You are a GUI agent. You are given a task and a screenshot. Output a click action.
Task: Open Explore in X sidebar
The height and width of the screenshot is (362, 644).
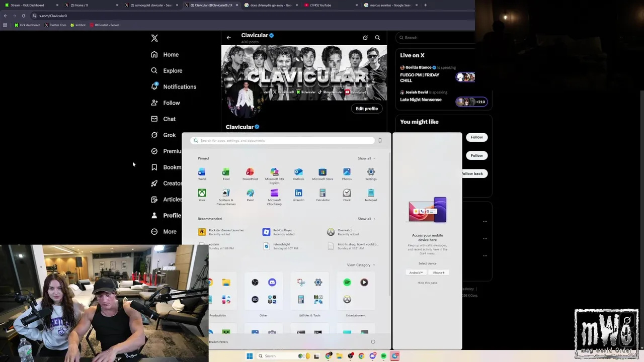[167, 71]
